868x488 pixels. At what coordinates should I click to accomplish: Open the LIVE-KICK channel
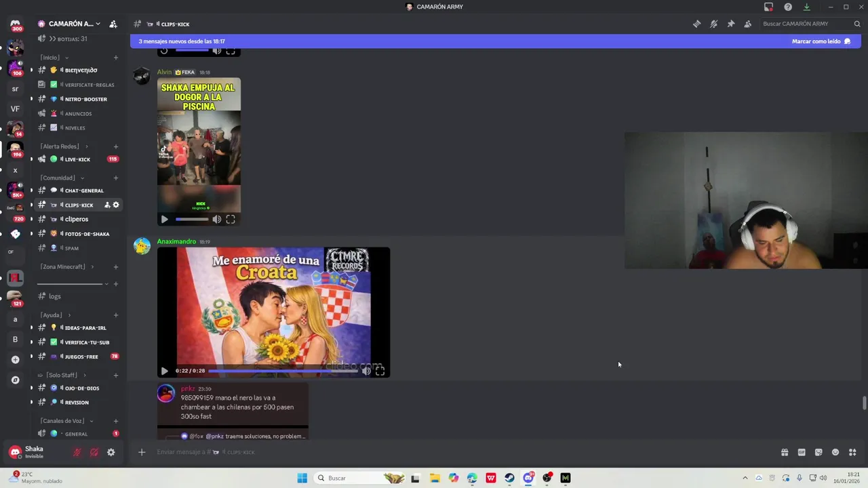(78, 159)
